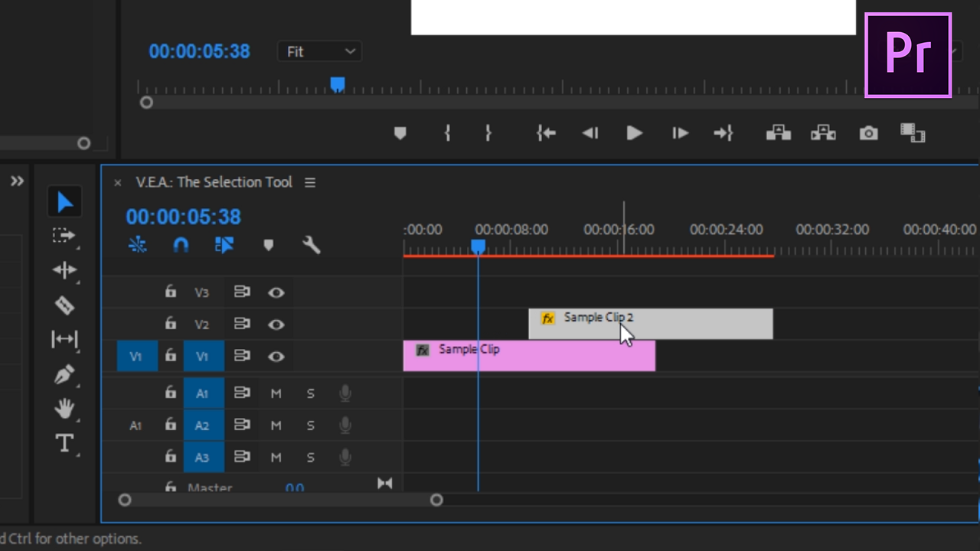Expand collapsed panels with double chevron
The image size is (980, 551).
click(17, 181)
